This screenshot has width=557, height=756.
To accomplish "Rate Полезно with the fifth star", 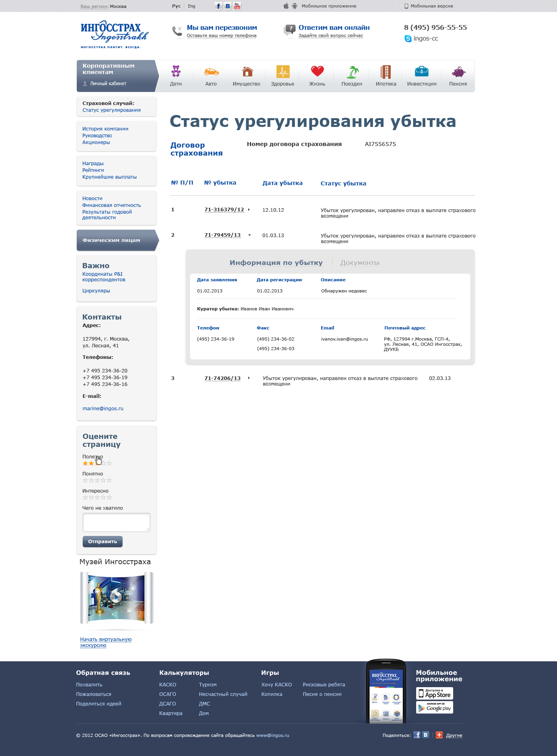I will coord(109,463).
